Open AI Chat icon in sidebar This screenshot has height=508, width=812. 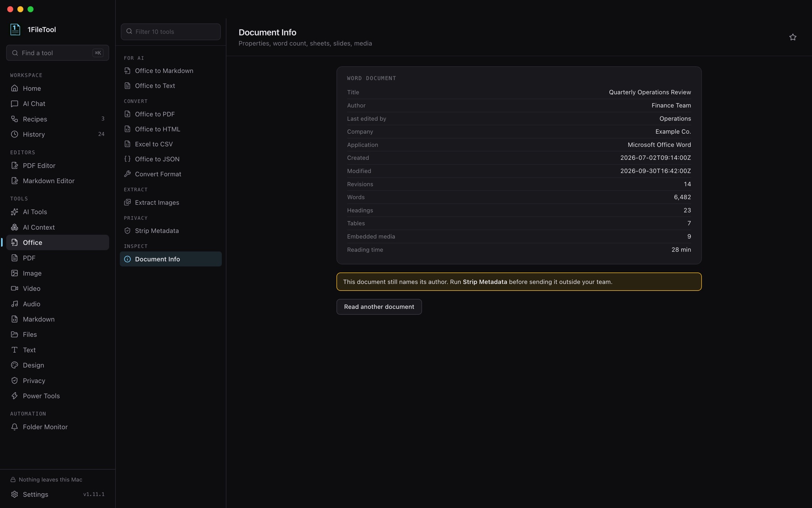pos(15,104)
